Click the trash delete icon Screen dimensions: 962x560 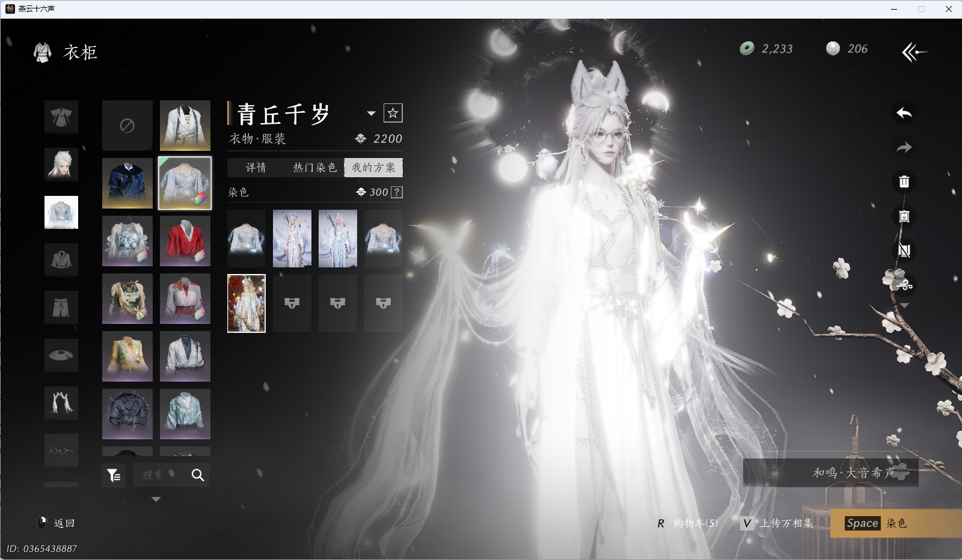pyautogui.click(x=904, y=181)
